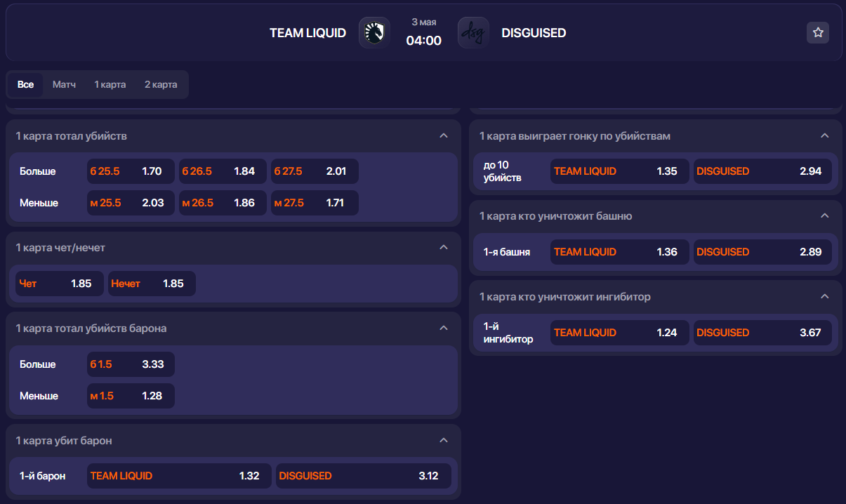Bet under 26.5 kills at 1.86

tap(223, 203)
